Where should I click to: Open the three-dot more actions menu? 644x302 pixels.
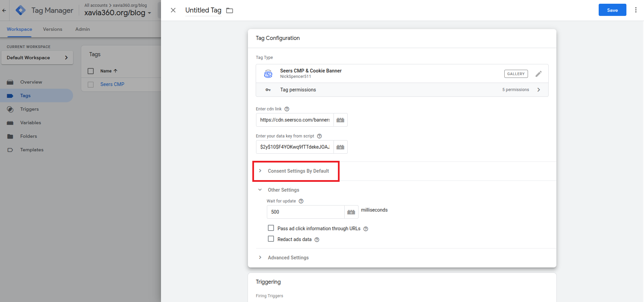pos(636,10)
